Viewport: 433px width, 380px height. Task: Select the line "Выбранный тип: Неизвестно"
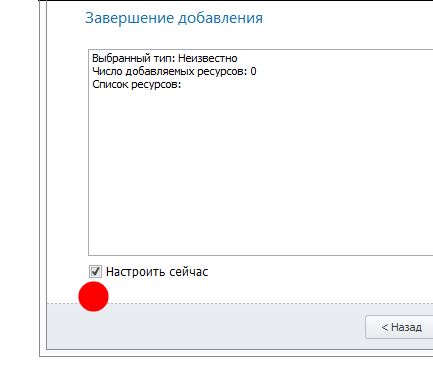pyautogui.click(x=165, y=58)
